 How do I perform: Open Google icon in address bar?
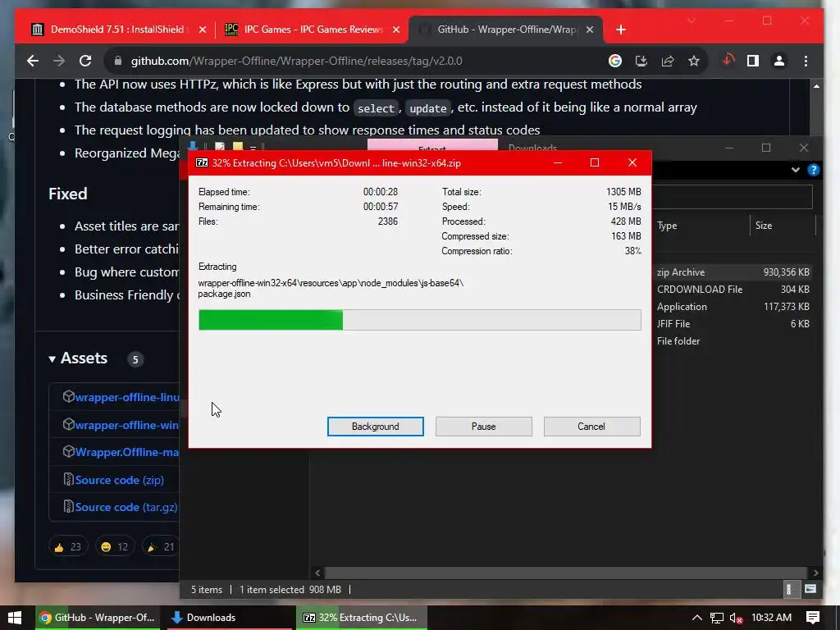click(615, 61)
